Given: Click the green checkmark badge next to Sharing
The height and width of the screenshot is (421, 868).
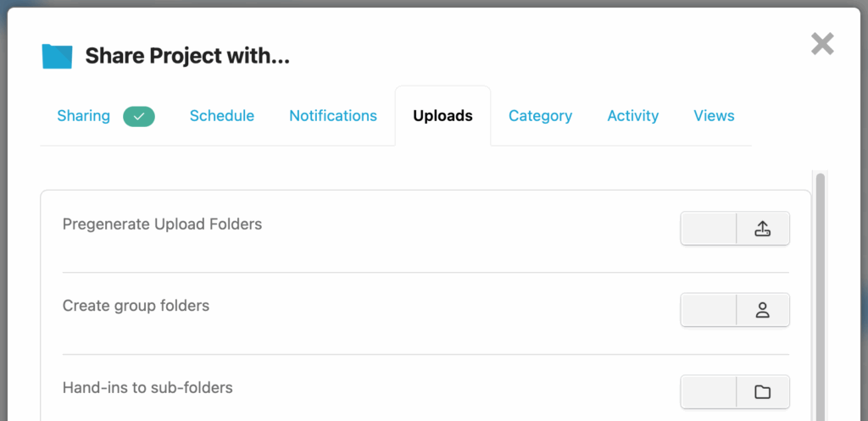Looking at the screenshot, I should point(139,116).
